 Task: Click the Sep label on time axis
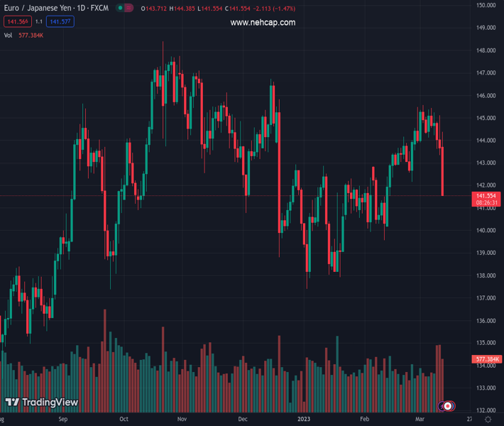(x=63, y=420)
